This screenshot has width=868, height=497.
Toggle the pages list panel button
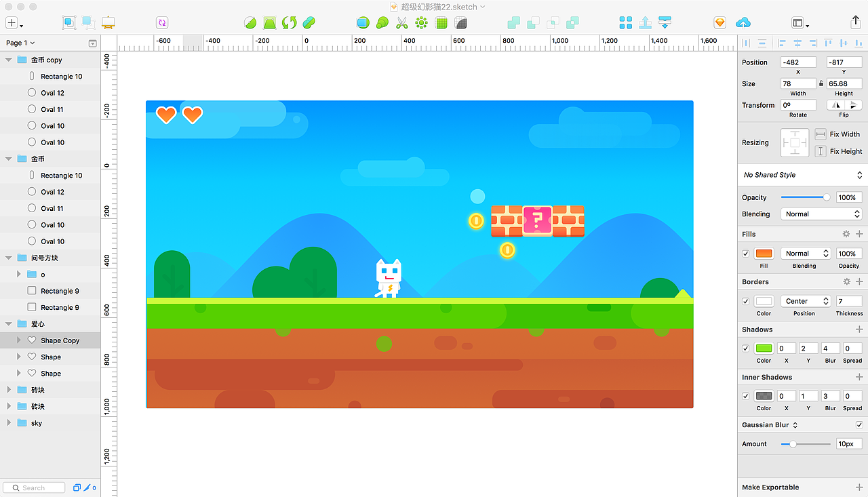[x=93, y=43]
